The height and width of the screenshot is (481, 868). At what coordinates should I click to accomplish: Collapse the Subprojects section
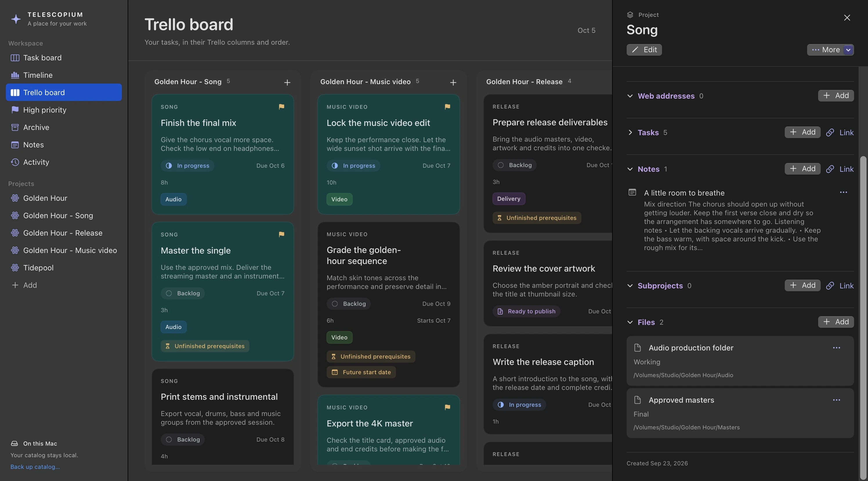630,285
